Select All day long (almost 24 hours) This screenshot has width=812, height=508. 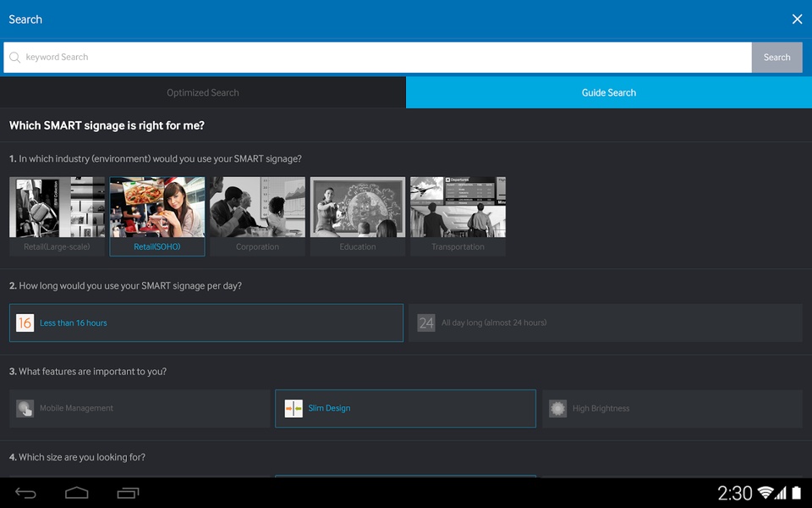[x=606, y=323]
